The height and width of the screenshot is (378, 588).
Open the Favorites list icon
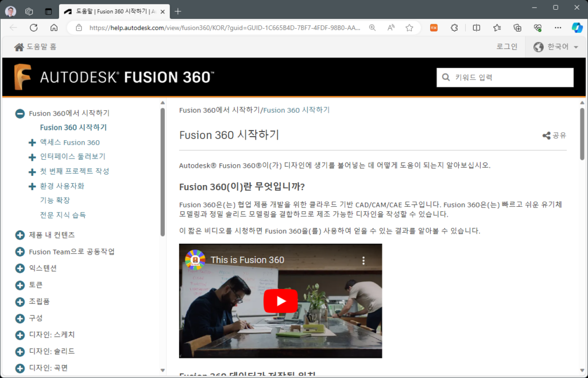click(497, 28)
